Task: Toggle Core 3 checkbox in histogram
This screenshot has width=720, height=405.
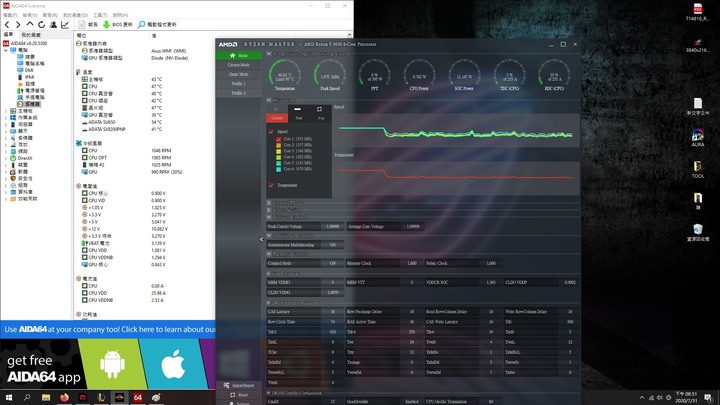Action: pos(278,151)
